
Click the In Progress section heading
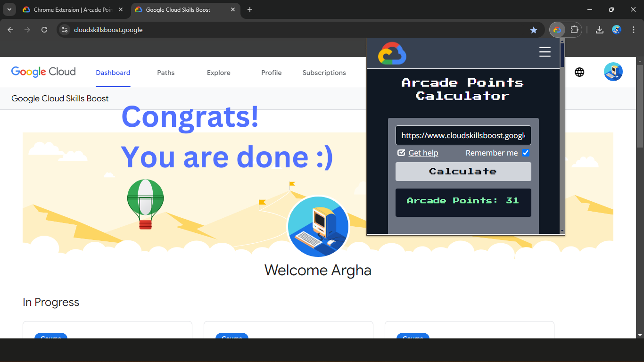(51, 302)
